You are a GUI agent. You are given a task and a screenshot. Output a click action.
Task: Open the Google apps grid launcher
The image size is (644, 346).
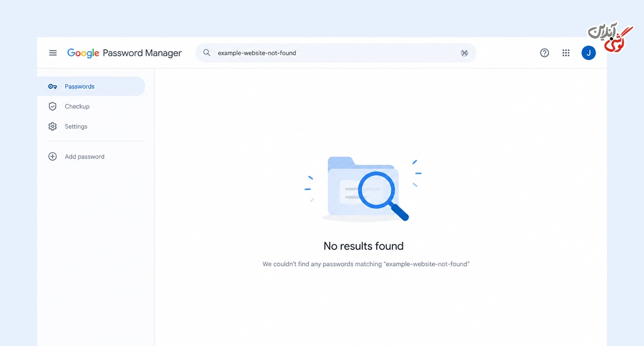tap(566, 53)
